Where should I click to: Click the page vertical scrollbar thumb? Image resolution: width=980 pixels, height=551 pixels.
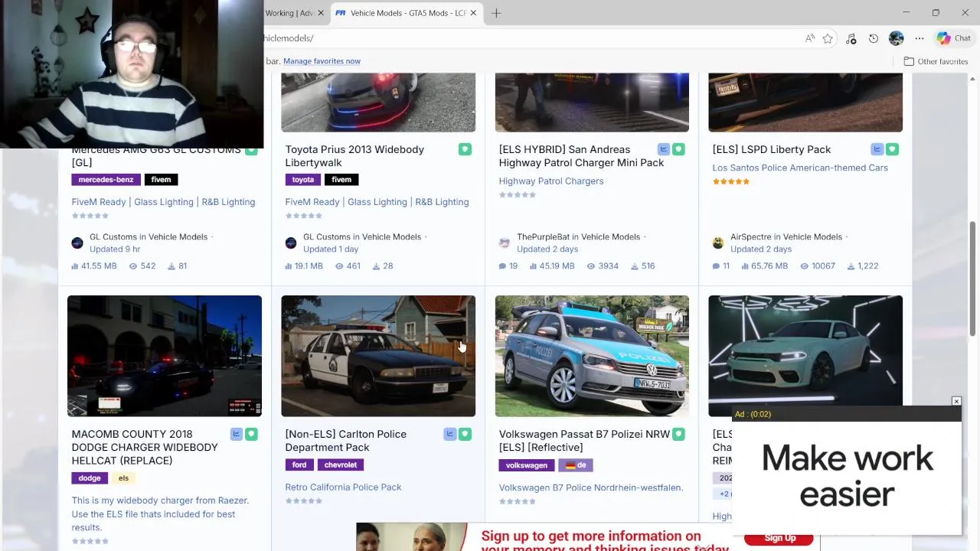click(973, 277)
